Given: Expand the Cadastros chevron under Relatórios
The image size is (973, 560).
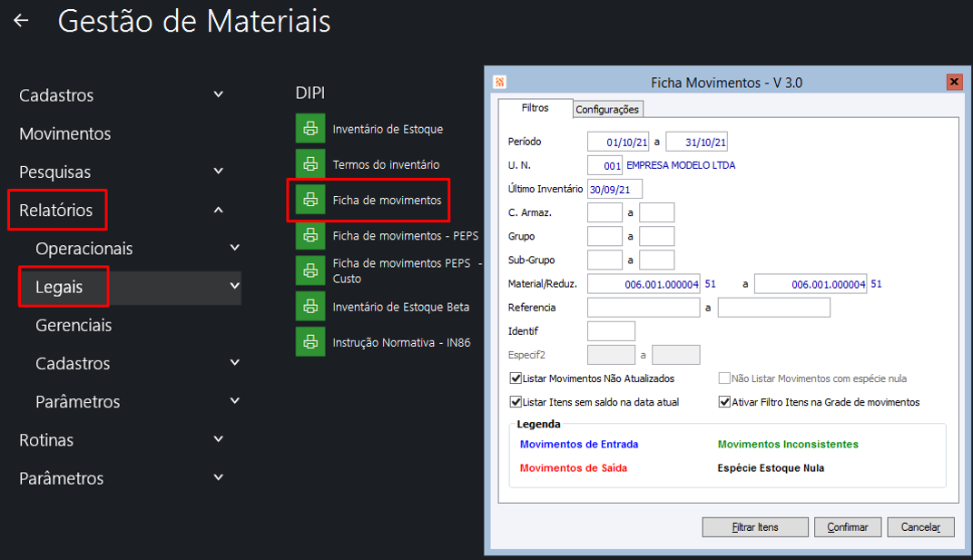Looking at the screenshot, I should [234, 362].
